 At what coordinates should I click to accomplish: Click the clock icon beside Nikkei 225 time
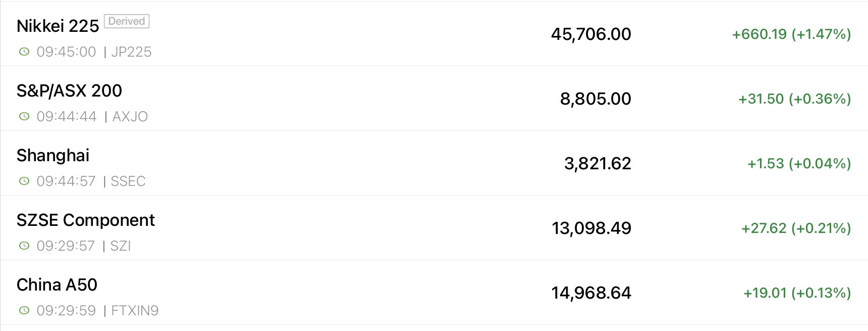24,52
